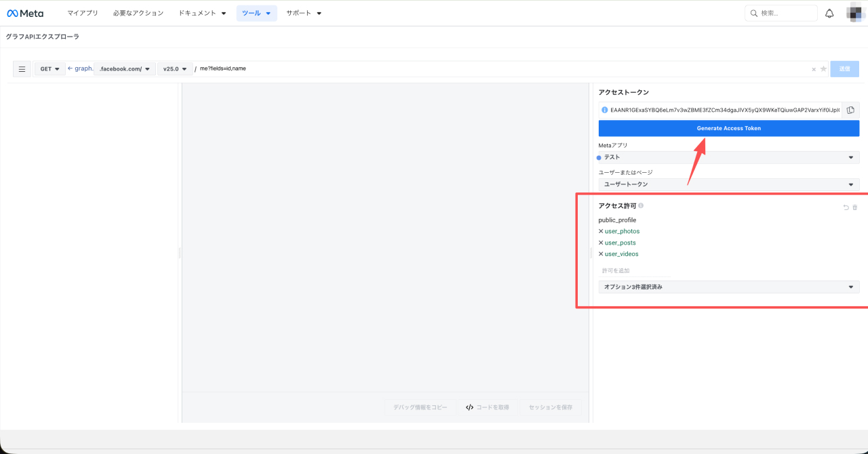Screen dimensions: 868x454
Task: Delete all permissions with trash icon
Action: click(x=854, y=207)
